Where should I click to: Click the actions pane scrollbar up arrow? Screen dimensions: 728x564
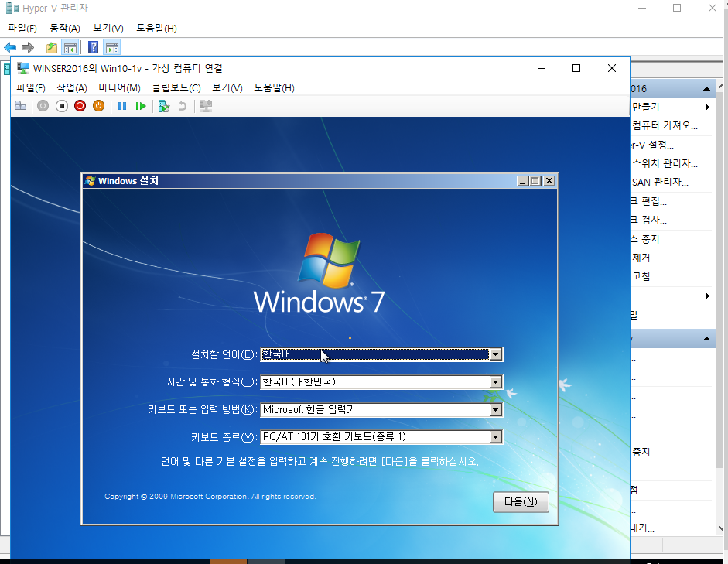click(721, 85)
